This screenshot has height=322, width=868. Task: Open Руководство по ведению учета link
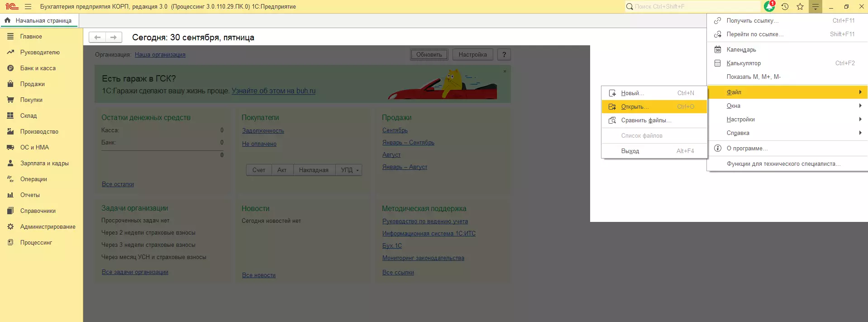pyautogui.click(x=425, y=221)
